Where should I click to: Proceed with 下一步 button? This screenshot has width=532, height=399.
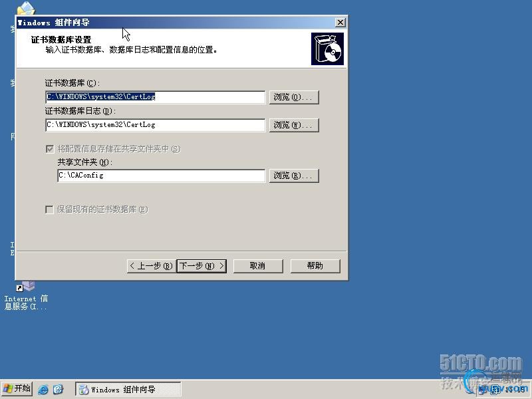[x=201, y=265]
